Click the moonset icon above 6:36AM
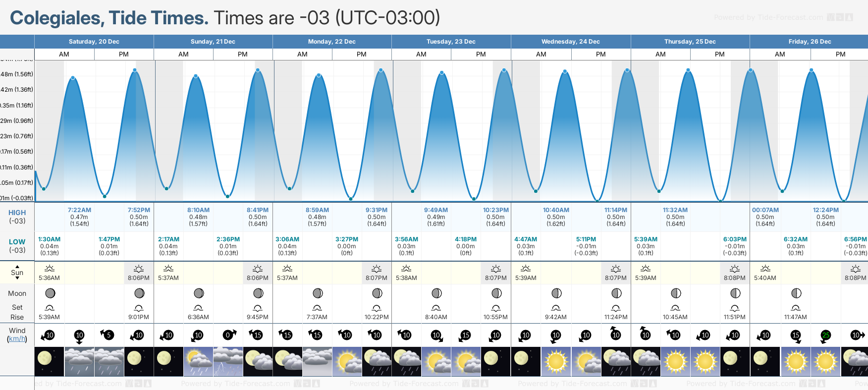This screenshot has height=390, width=868. (x=198, y=308)
